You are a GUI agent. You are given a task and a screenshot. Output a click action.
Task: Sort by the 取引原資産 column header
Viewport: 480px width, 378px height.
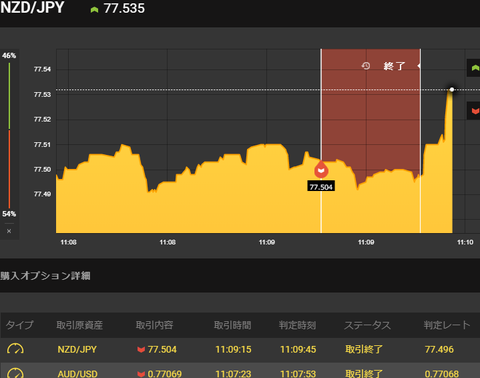pos(79,325)
